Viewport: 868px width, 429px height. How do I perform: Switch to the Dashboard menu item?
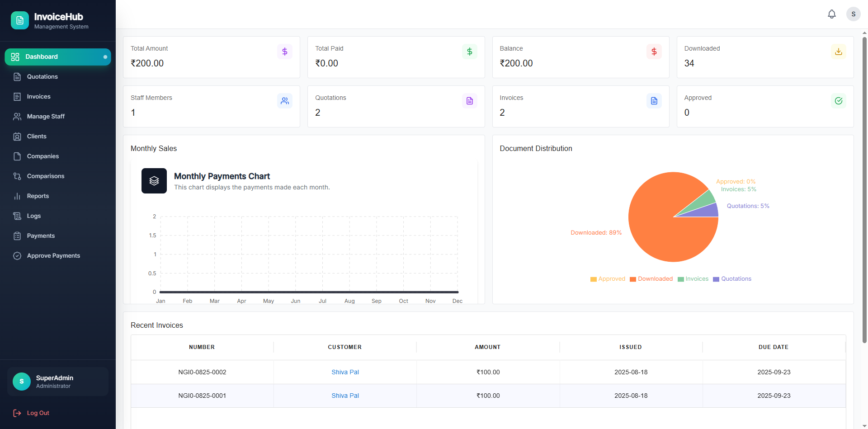pos(41,57)
